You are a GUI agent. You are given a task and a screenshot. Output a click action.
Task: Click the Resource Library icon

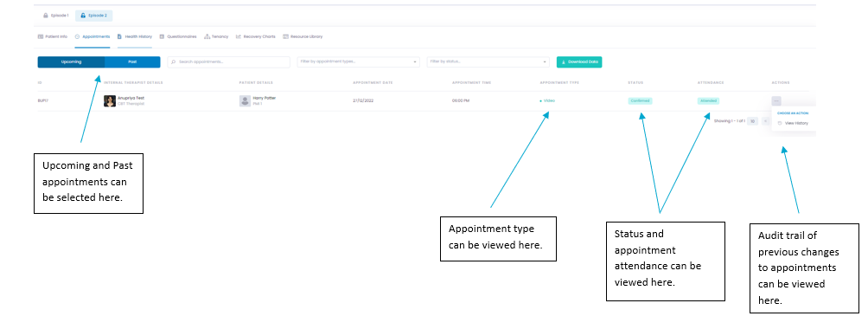(x=285, y=36)
